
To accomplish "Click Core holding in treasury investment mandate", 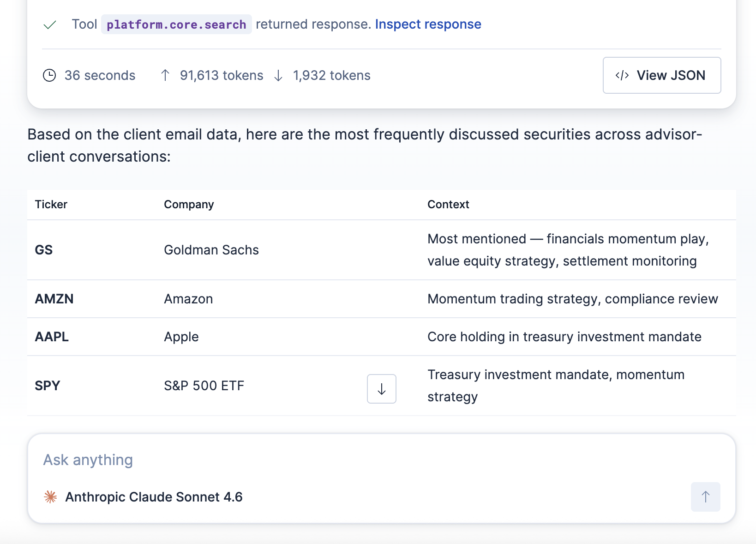I will pyautogui.click(x=564, y=337).
